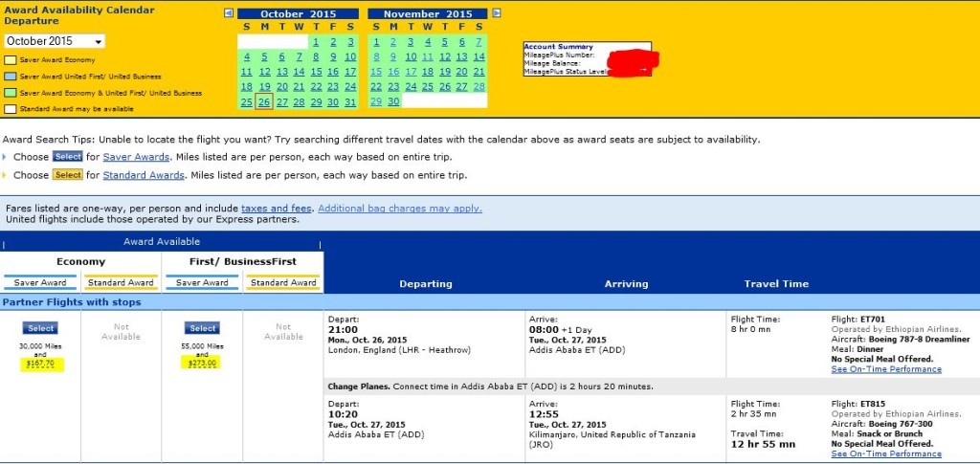This screenshot has width=980, height=464.
Task: Click the First/BusinessFirst Standard Award tab
Action: (283, 282)
